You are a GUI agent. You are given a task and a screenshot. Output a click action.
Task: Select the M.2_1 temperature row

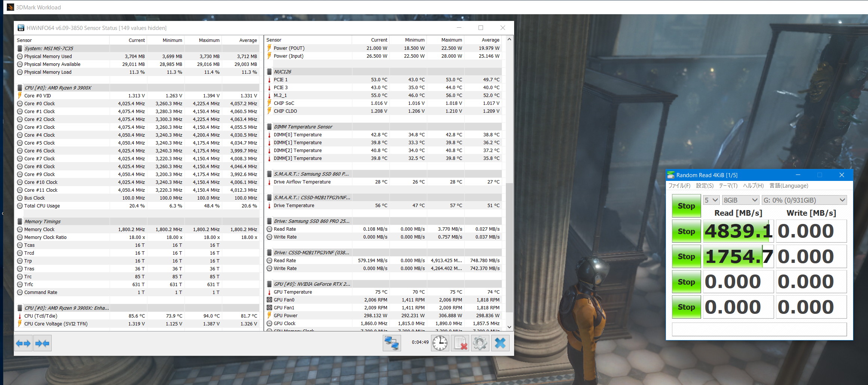(383, 95)
